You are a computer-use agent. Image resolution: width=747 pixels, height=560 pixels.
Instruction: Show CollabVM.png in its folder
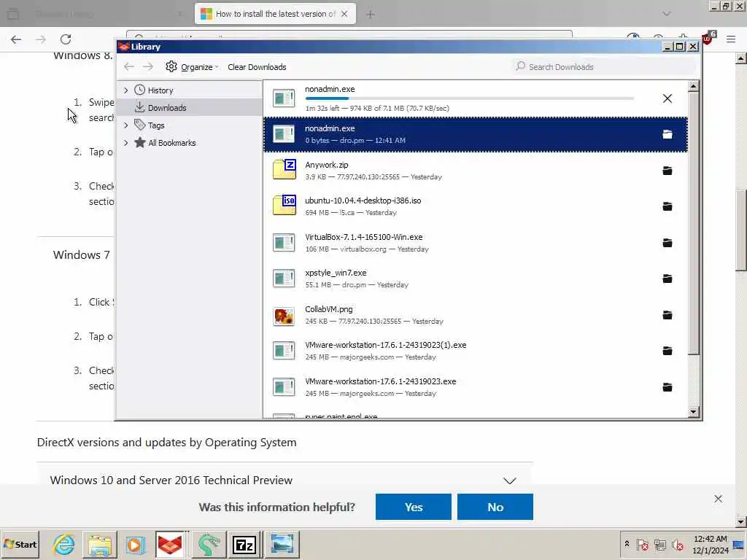pos(667,315)
